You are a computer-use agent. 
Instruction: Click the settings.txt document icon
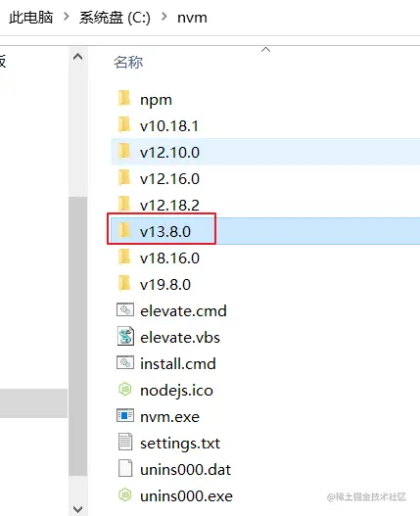125,442
